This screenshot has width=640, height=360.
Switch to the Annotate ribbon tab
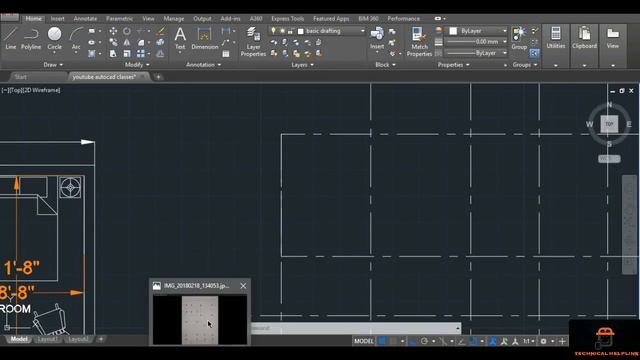[85, 19]
